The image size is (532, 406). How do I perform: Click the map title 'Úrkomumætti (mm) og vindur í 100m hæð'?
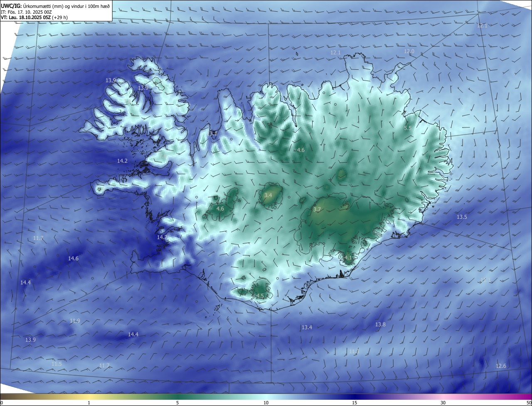point(66,6)
